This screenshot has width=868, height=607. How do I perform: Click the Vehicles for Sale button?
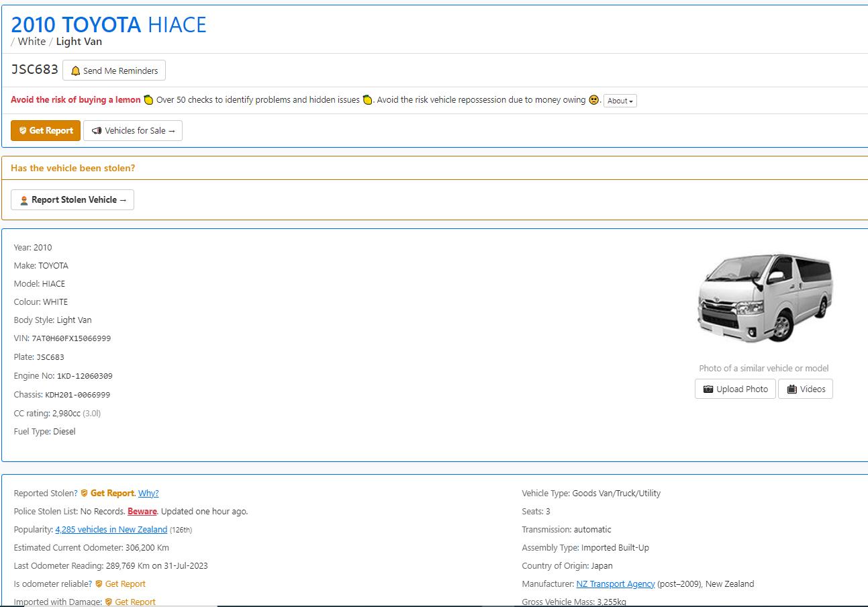[x=133, y=131]
